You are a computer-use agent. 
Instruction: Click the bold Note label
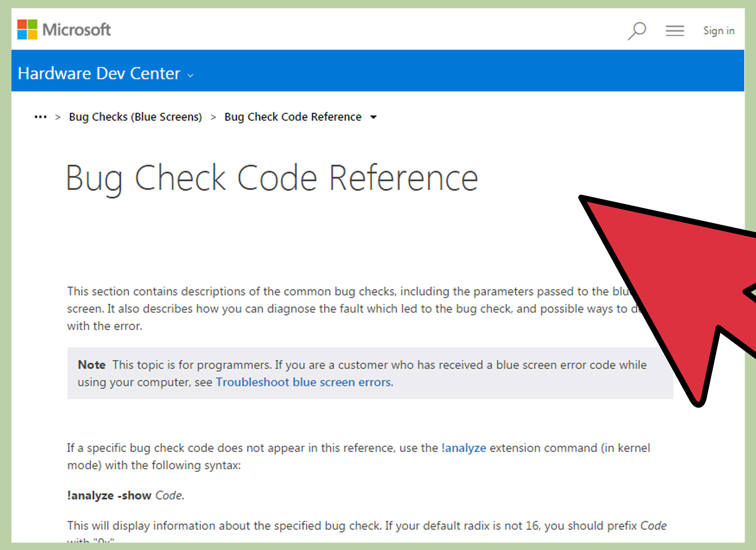(x=92, y=365)
